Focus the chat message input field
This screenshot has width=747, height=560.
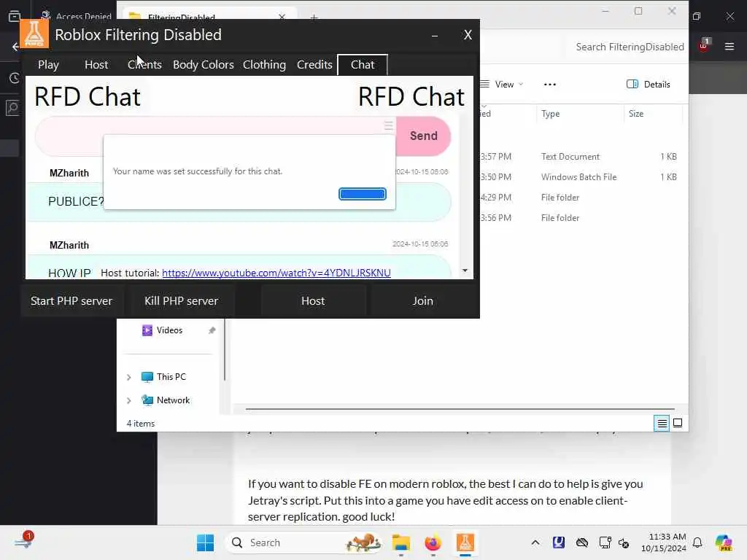215,136
